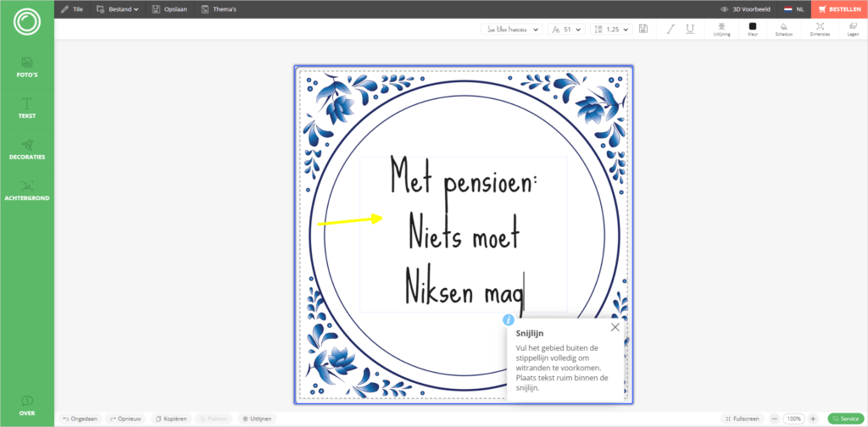Open the Tekst tool in sidebar

click(26, 108)
